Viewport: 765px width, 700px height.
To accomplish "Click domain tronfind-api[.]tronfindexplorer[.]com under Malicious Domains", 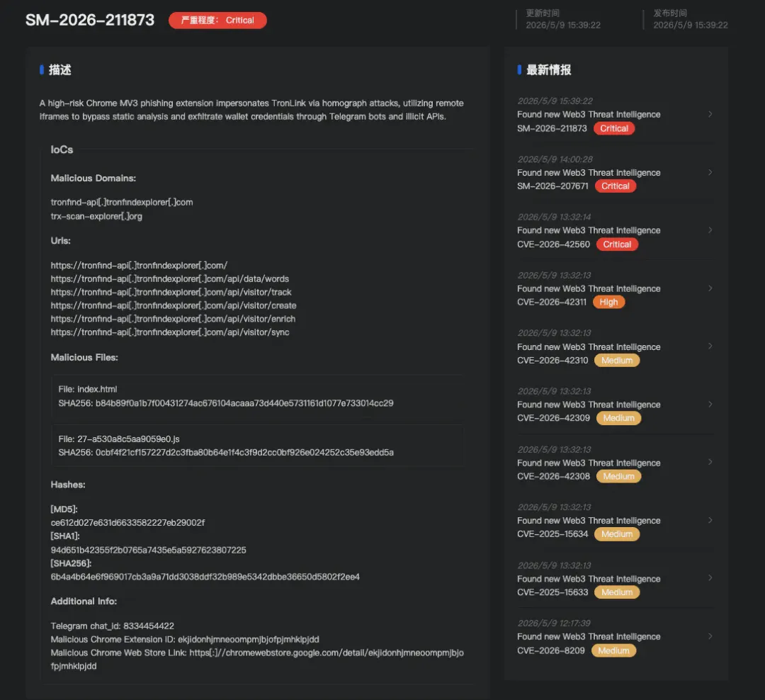I will coord(122,202).
